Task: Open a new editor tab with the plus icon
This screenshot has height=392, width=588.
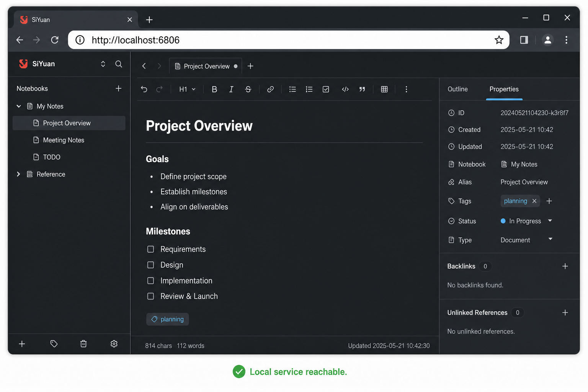Action: (x=250, y=66)
